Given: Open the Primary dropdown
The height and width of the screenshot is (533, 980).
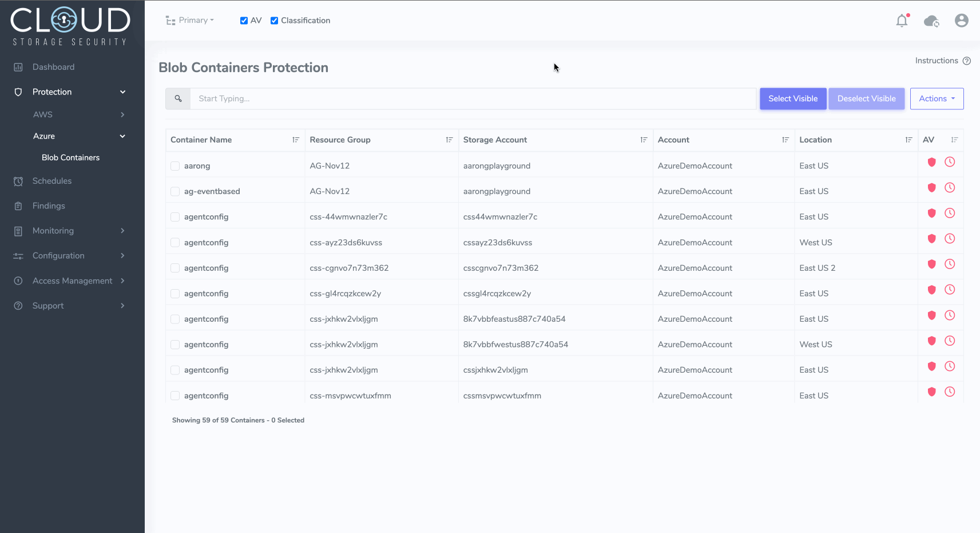Looking at the screenshot, I should pos(190,21).
